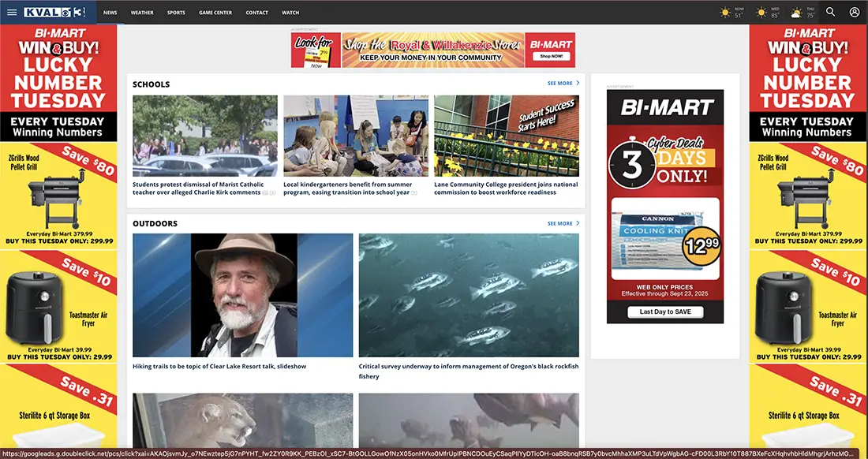Click SEE MORE in Outdoors section

click(559, 223)
